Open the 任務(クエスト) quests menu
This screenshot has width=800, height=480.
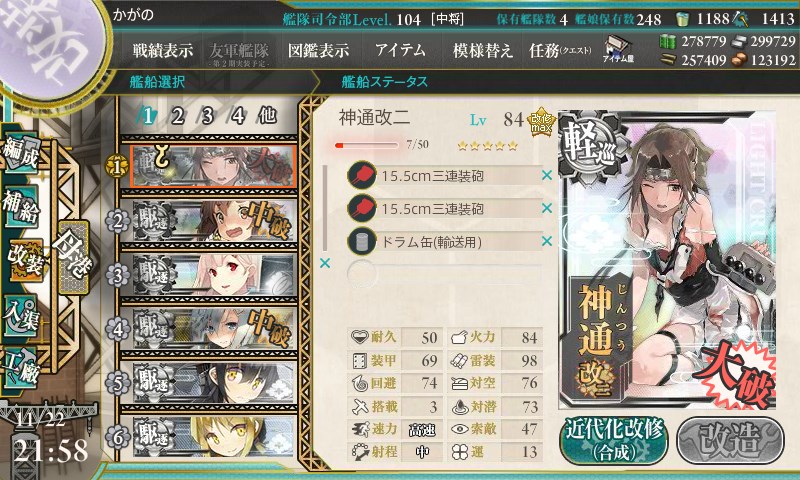(560, 50)
